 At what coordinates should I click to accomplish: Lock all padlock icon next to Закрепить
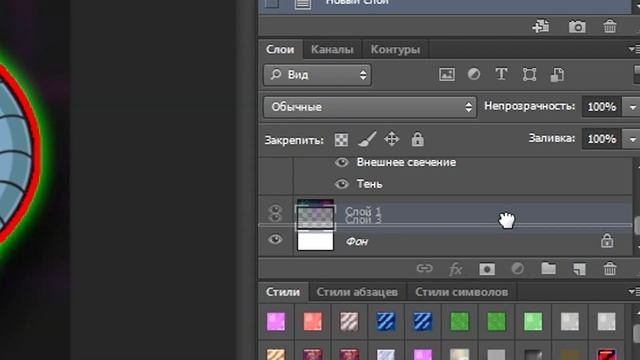point(417,139)
